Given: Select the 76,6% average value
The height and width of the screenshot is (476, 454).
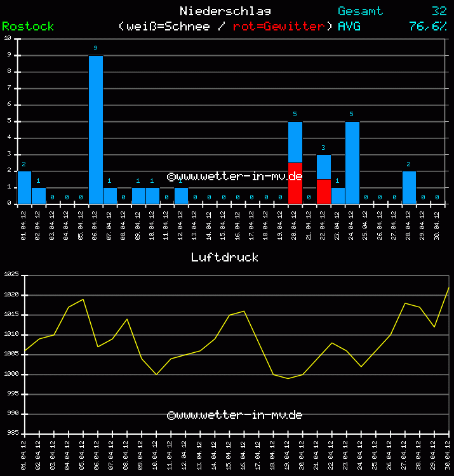Looking at the screenshot, I should coord(428,27).
